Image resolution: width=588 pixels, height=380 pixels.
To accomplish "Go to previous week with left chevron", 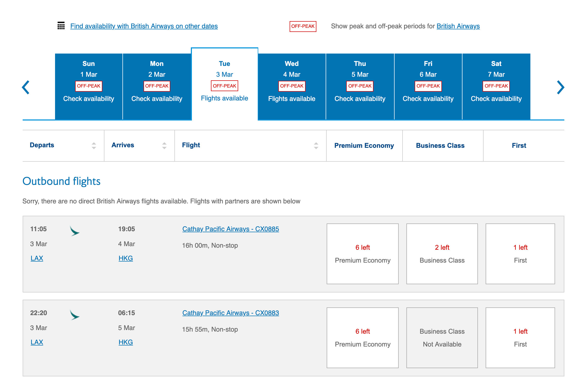I will [x=26, y=87].
